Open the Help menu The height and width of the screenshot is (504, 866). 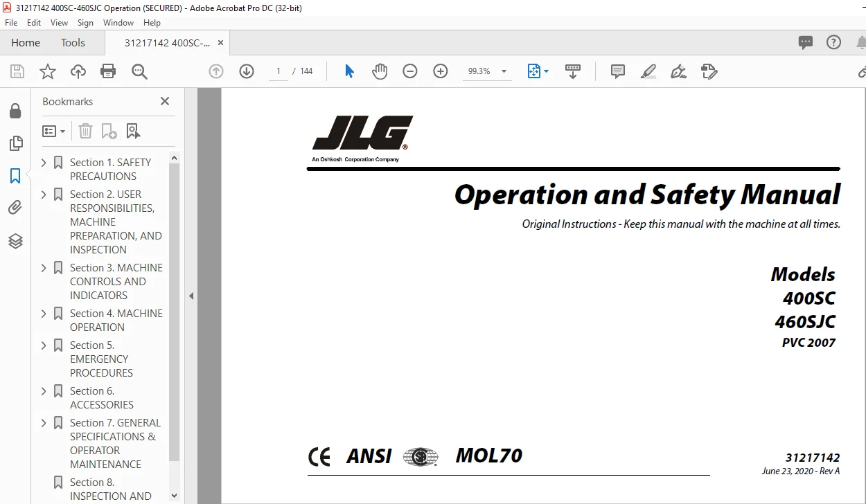click(x=152, y=23)
